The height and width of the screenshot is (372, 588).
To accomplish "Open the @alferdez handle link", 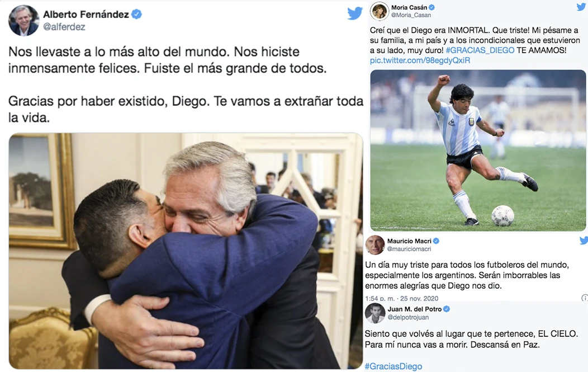I will (x=64, y=27).
